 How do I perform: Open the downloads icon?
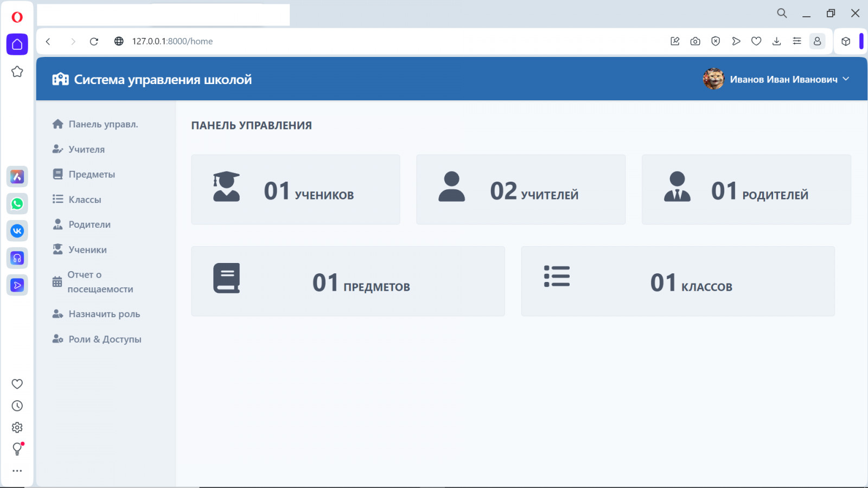(x=777, y=41)
